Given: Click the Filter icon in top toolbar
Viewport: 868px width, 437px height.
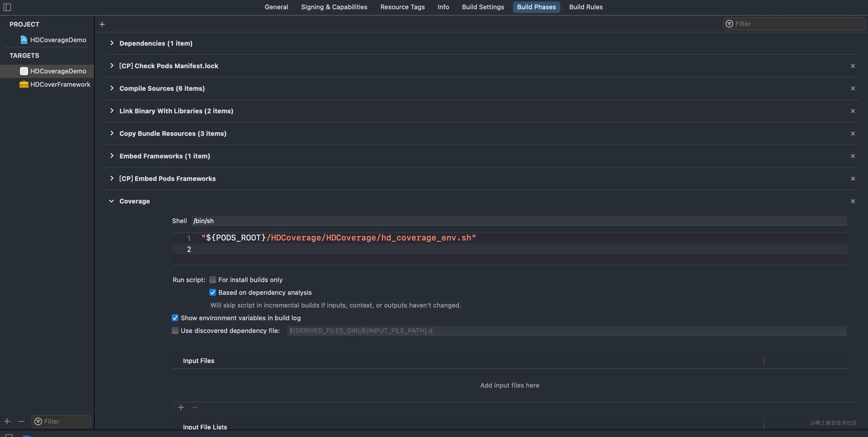Looking at the screenshot, I should pyautogui.click(x=729, y=23).
